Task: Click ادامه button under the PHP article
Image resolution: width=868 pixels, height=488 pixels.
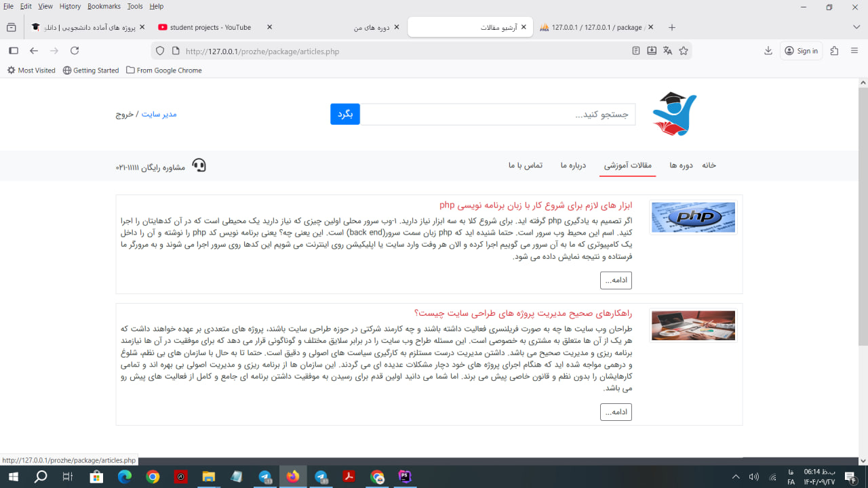Action: coord(616,281)
